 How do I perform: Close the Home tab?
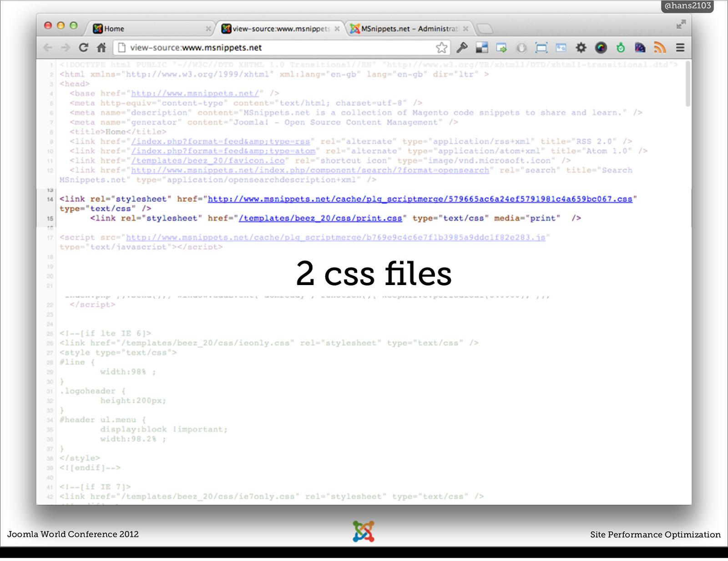tap(208, 29)
